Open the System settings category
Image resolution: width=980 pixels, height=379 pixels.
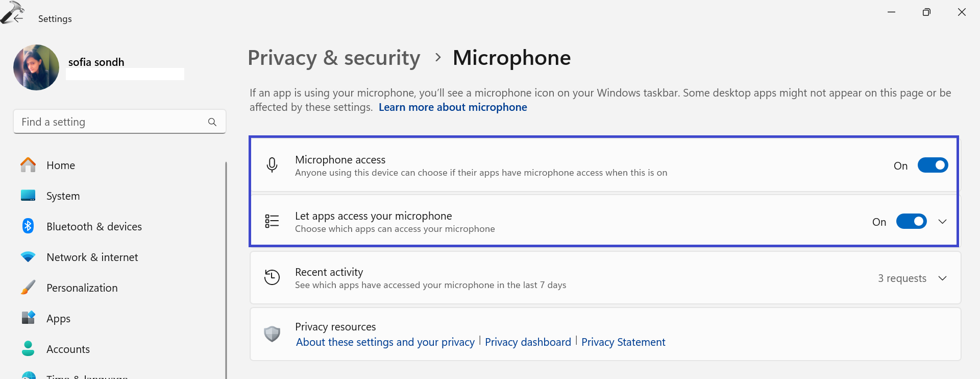[x=63, y=196]
